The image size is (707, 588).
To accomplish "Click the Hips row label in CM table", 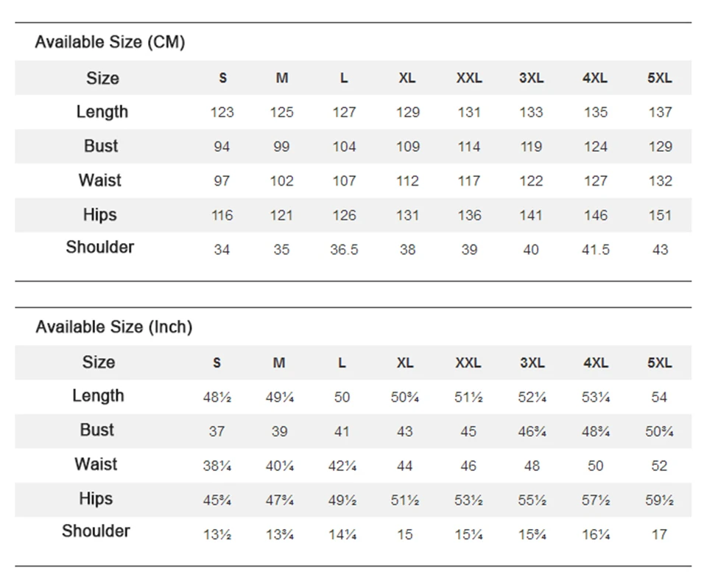I will coord(100,215).
